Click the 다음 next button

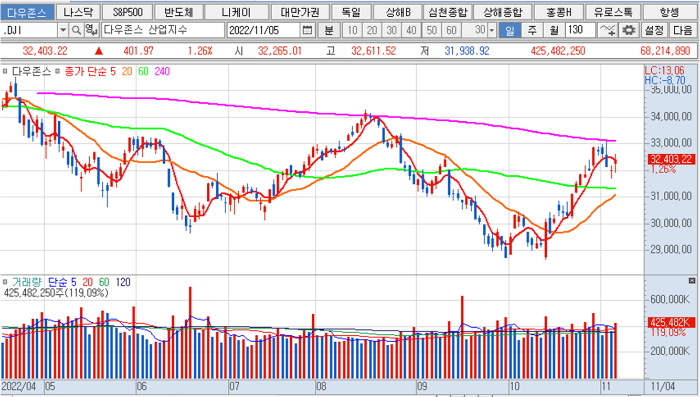[683, 30]
